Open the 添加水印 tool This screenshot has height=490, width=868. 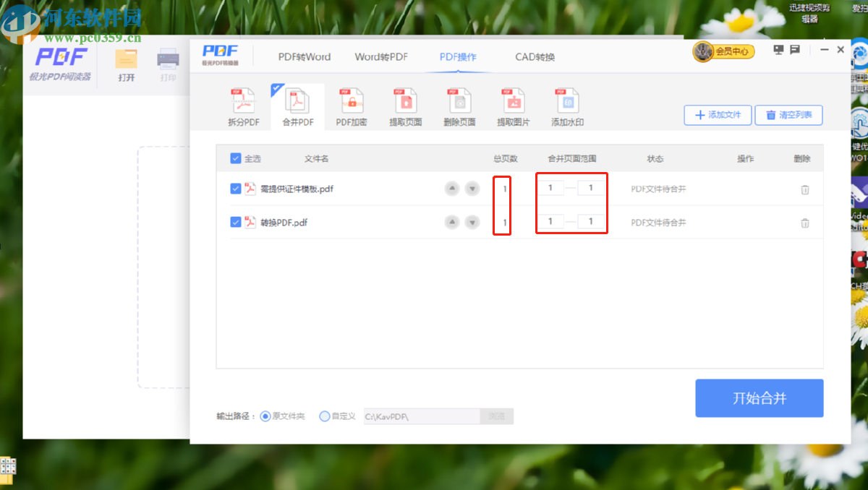[567, 106]
